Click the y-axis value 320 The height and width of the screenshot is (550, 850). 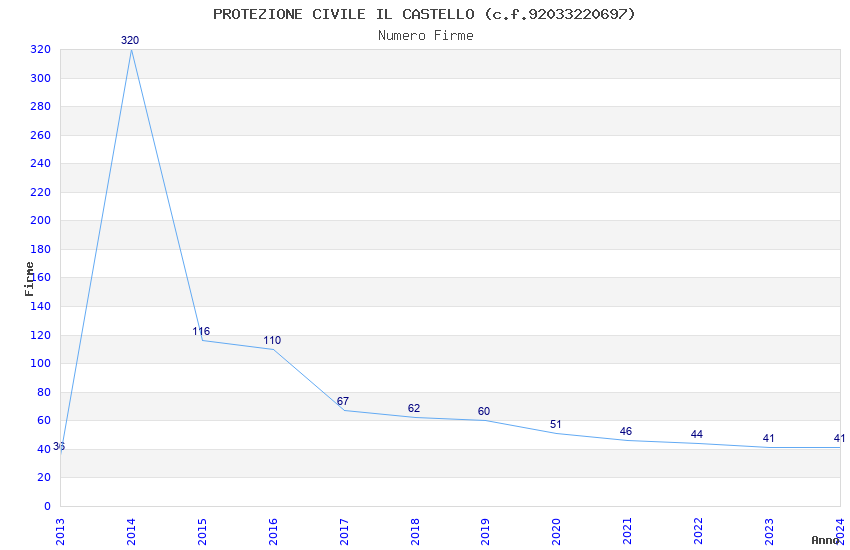[41, 50]
